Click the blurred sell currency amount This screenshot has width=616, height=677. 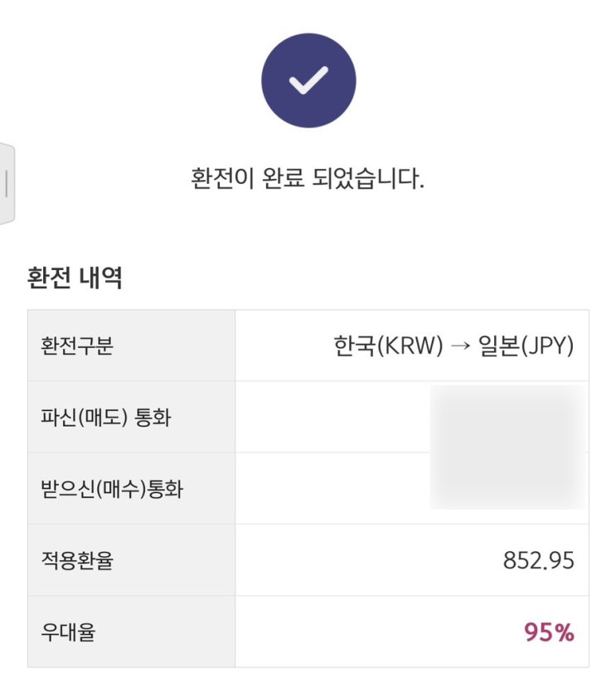click(x=507, y=417)
